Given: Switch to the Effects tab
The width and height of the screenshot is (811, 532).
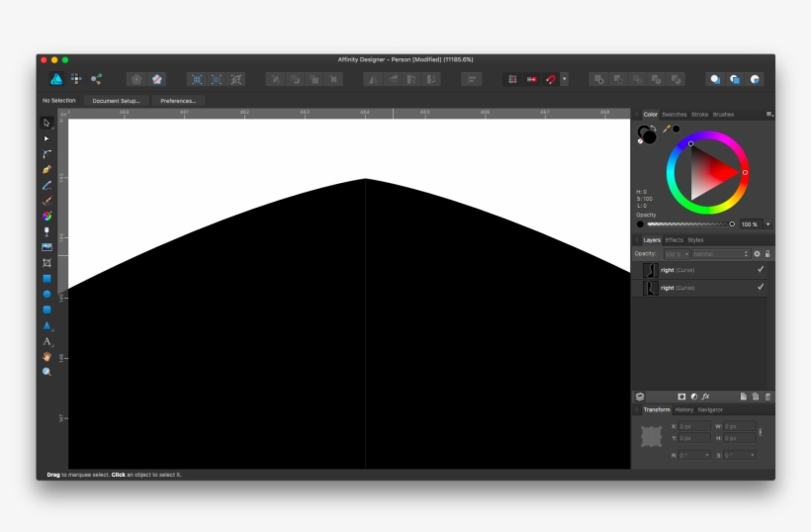Looking at the screenshot, I should point(674,240).
